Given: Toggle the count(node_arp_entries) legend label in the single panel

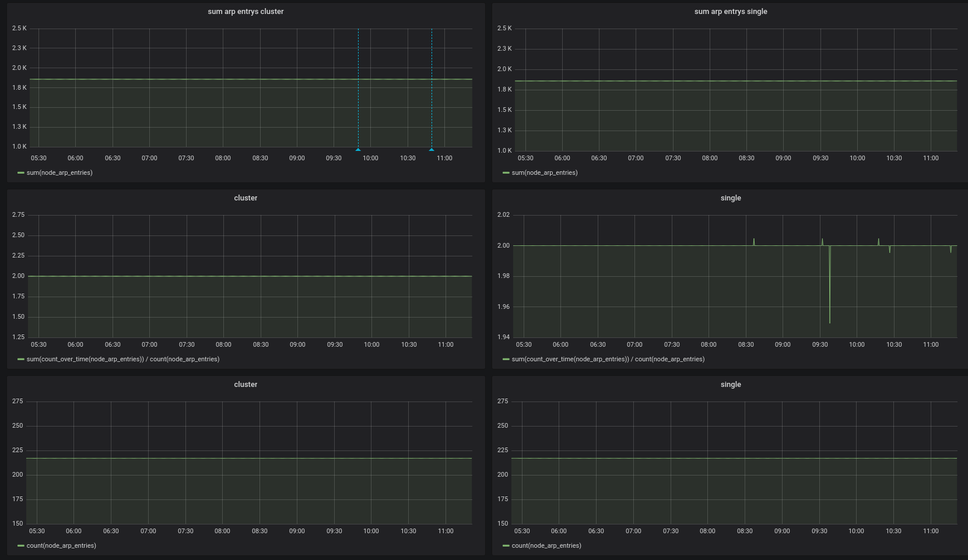Looking at the screenshot, I should click(546, 545).
